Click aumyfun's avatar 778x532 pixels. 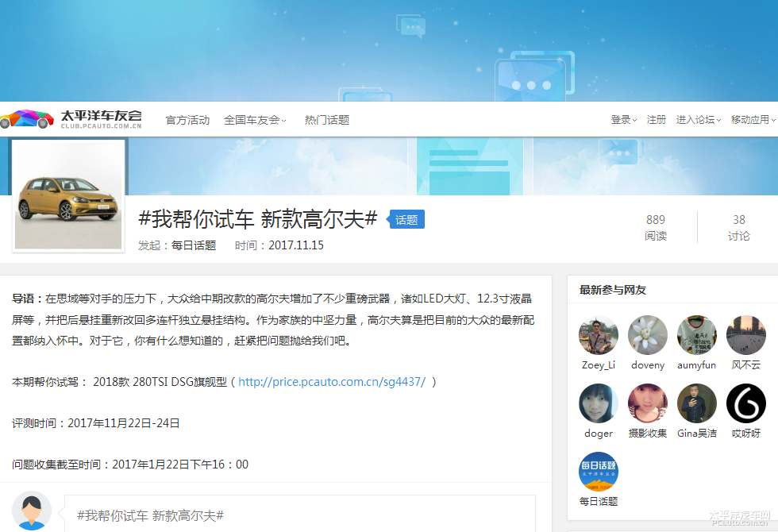point(696,335)
